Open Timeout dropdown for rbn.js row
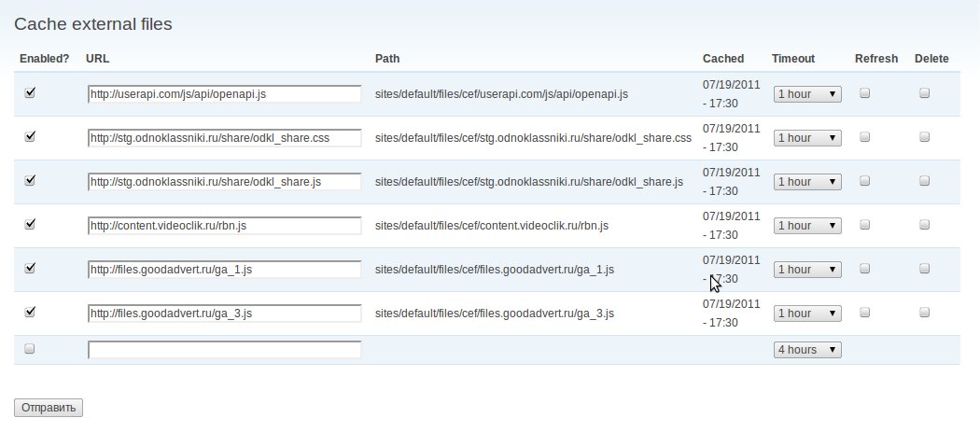Image resolution: width=980 pixels, height=432 pixels. tap(807, 225)
